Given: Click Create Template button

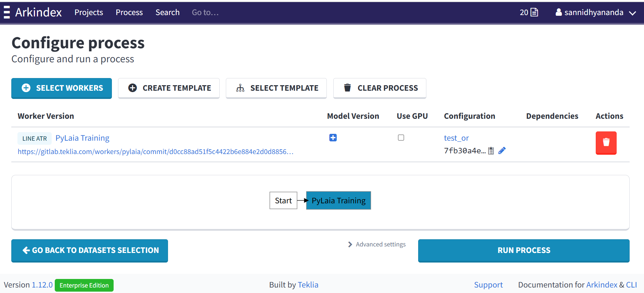Looking at the screenshot, I should tap(169, 88).
